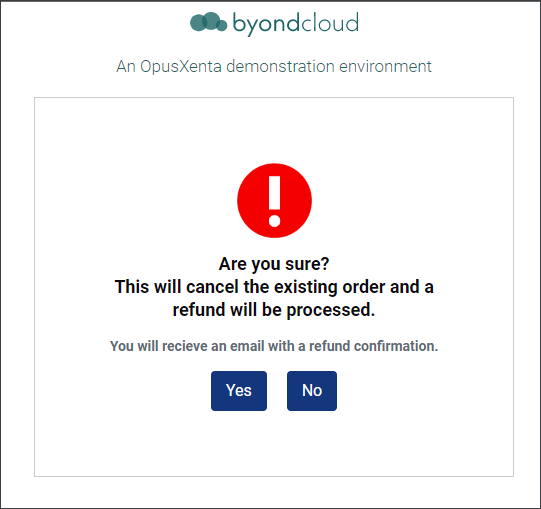
Task: Click the 'Are you sure?' heading
Action: point(274,264)
